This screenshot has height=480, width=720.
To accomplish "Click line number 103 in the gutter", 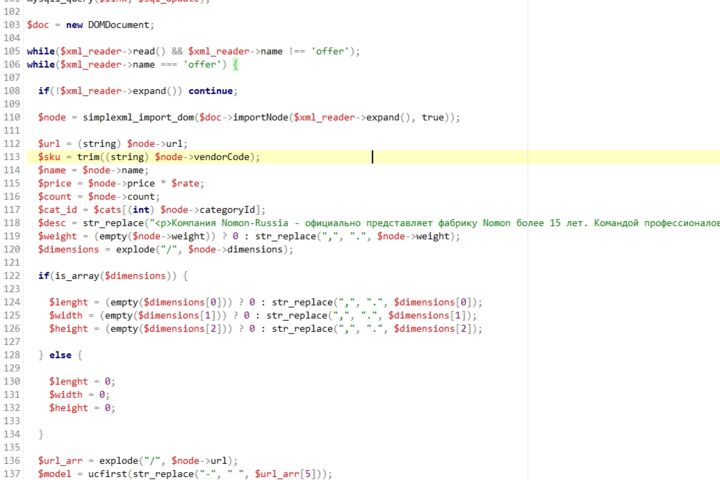I will pos(11,25).
